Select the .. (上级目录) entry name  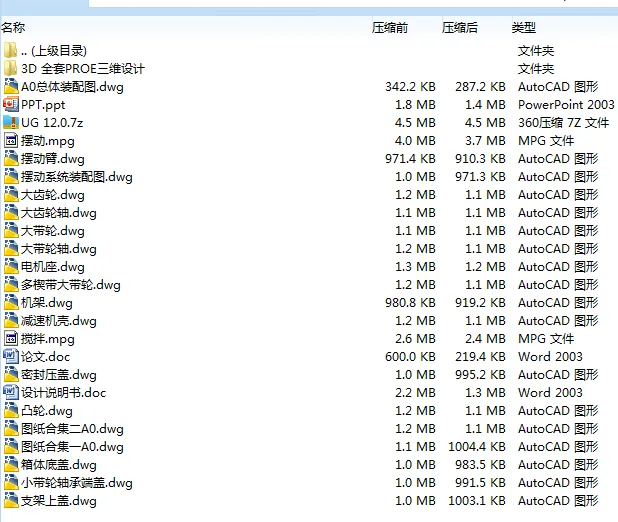pos(54,51)
